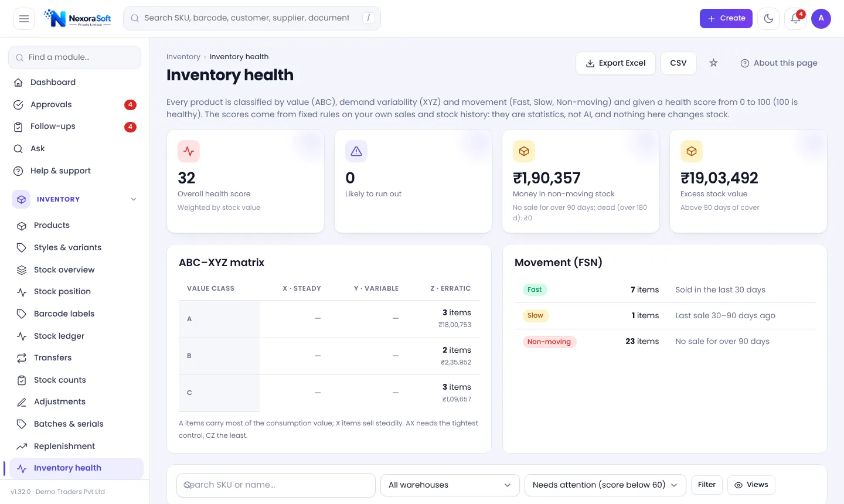Focus the global search bar

pyautogui.click(x=252, y=19)
